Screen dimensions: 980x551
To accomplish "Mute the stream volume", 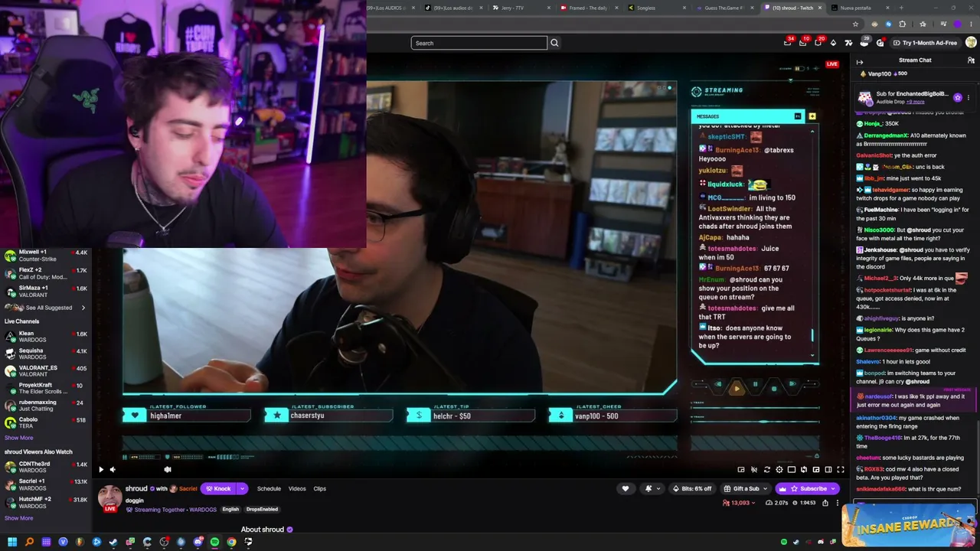I will pos(113,469).
